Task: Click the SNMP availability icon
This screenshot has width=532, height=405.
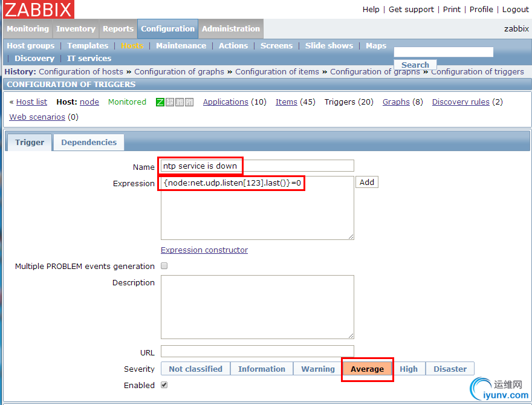Action: [170, 102]
